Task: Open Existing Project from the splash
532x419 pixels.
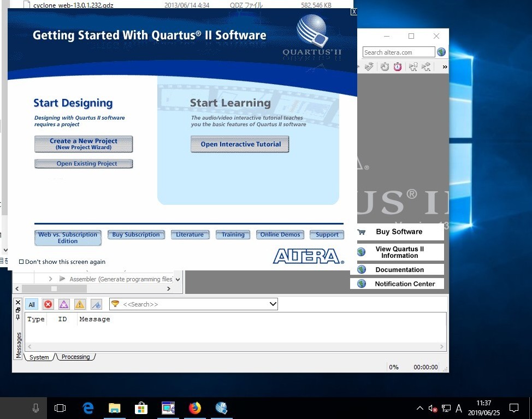Action: coord(84,163)
